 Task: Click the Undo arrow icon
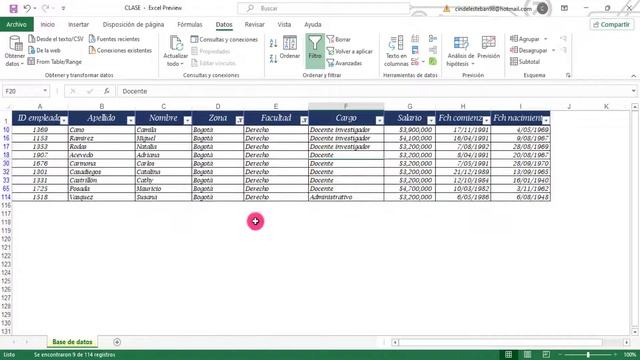click(x=27, y=8)
